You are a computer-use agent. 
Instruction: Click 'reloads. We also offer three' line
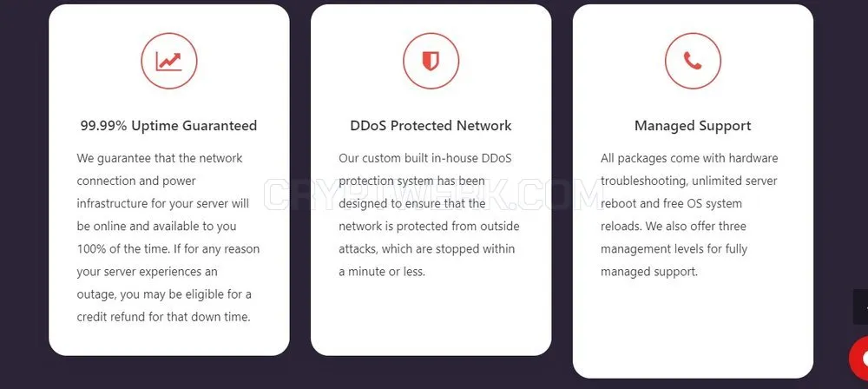674,227
